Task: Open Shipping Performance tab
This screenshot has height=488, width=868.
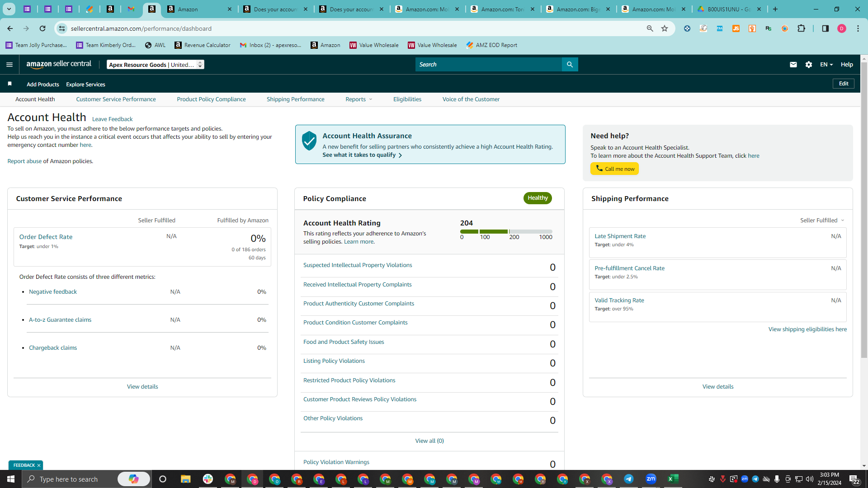Action: click(295, 99)
